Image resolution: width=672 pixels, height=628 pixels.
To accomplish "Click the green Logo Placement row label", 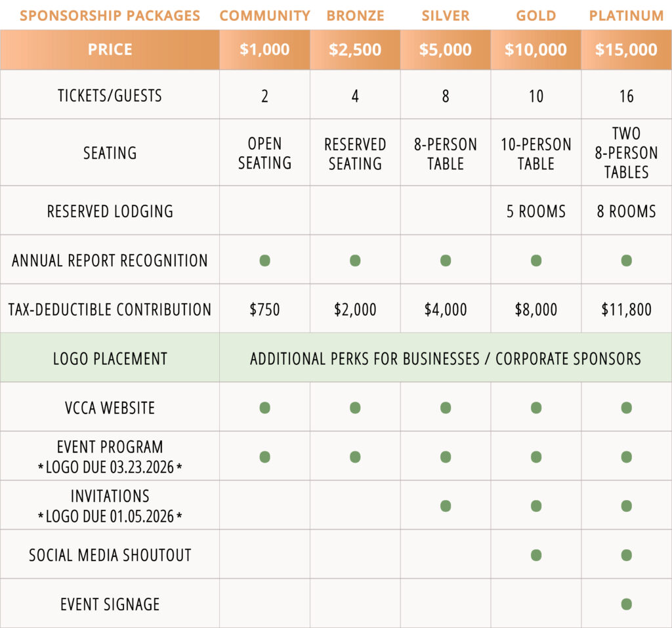I will coord(110,358).
